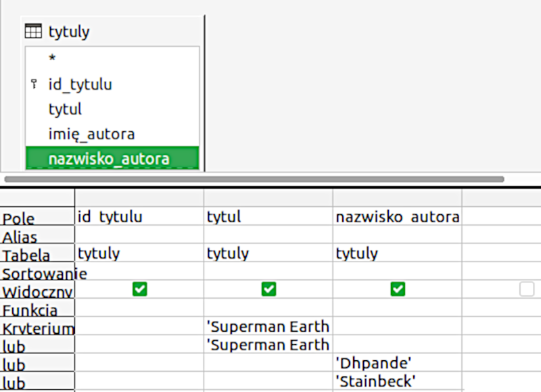
Task: Select the highlighted nazwisko_autora field
Action: 109,159
